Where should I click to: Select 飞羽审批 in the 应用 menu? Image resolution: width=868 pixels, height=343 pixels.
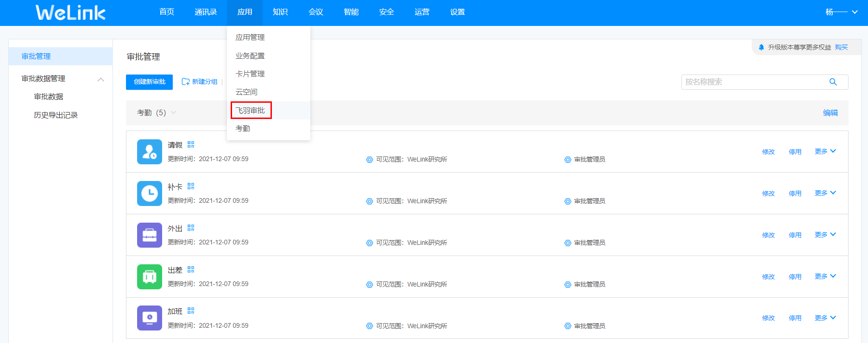tap(250, 111)
